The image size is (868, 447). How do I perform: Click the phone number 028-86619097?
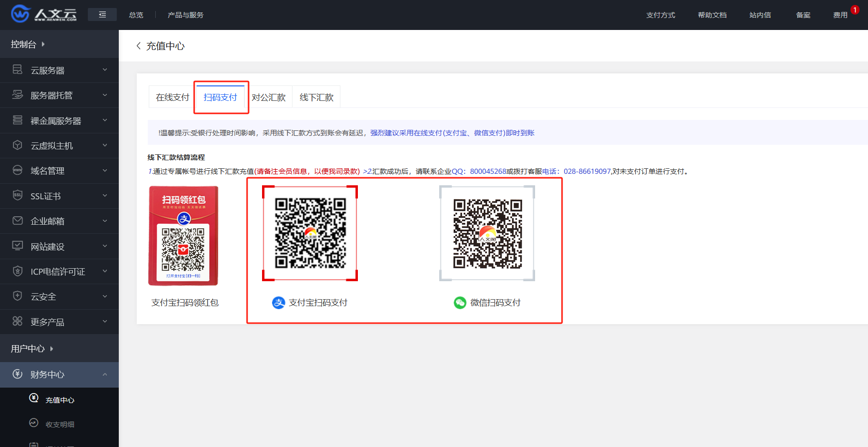587,171
